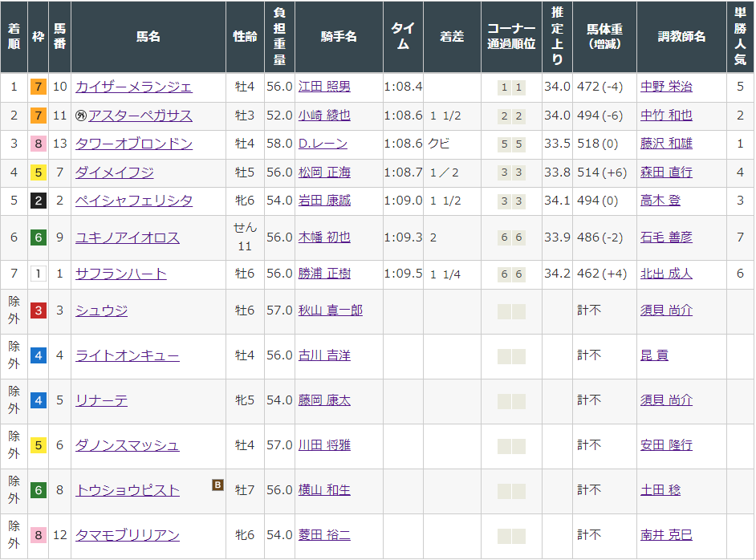
Task: Open the リナーテ horse link
Action: pos(101,400)
